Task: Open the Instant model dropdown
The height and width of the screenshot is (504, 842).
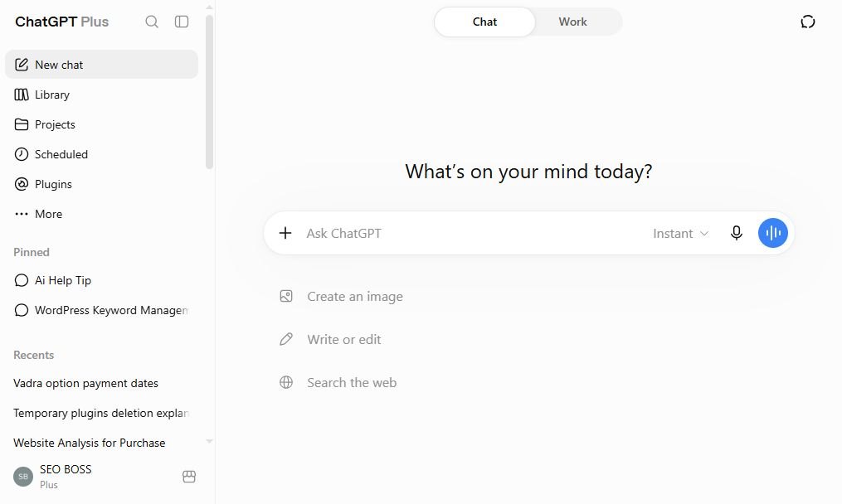Action: coord(680,234)
